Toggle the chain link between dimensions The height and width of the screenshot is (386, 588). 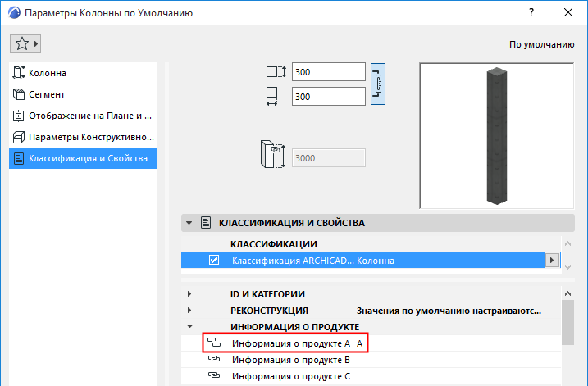tap(378, 84)
